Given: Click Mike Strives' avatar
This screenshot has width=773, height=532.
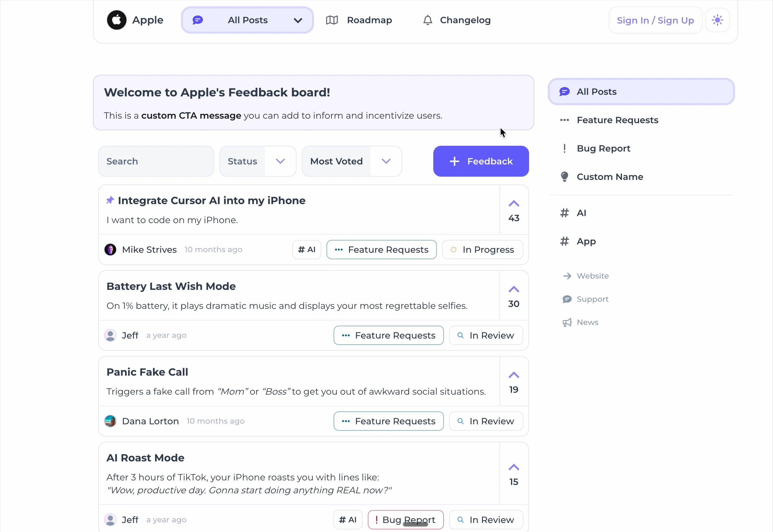Looking at the screenshot, I should coord(110,250).
